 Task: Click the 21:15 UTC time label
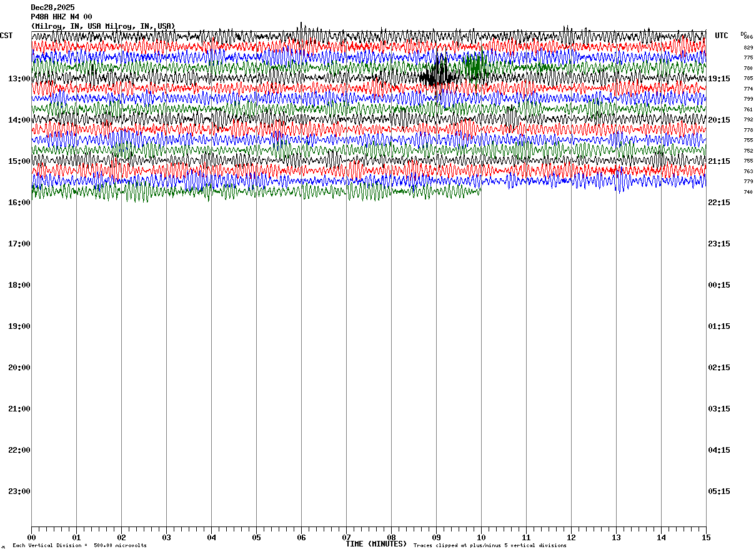point(719,161)
